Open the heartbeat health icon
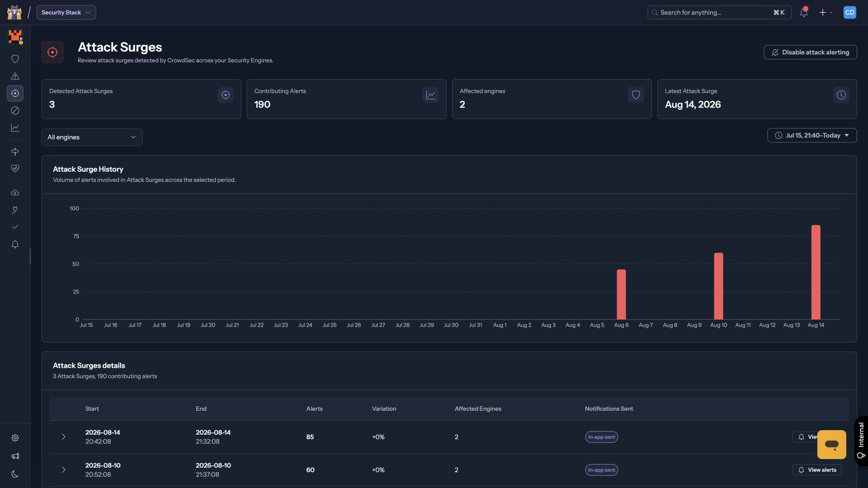 click(15, 169)
